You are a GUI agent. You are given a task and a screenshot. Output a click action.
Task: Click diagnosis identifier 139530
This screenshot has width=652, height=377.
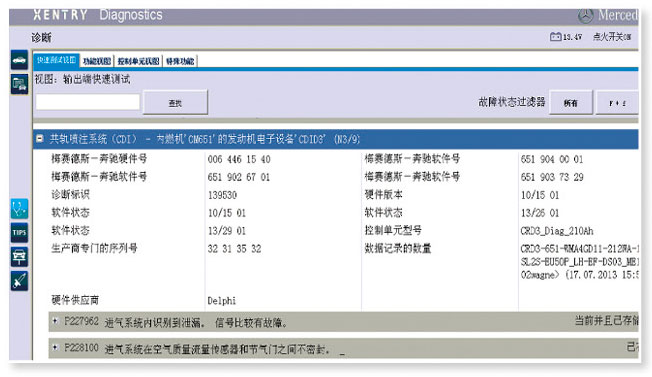click(222, 195)
